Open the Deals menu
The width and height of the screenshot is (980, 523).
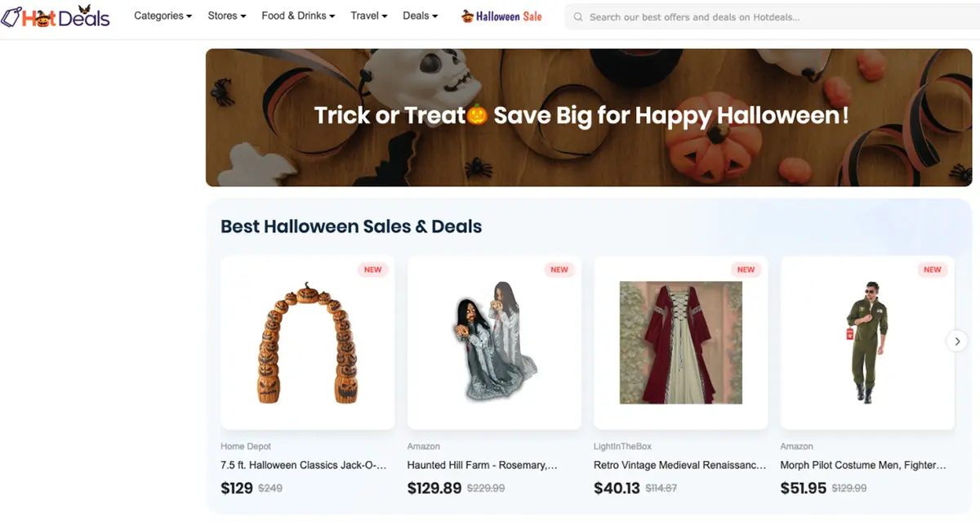point(420,16)
